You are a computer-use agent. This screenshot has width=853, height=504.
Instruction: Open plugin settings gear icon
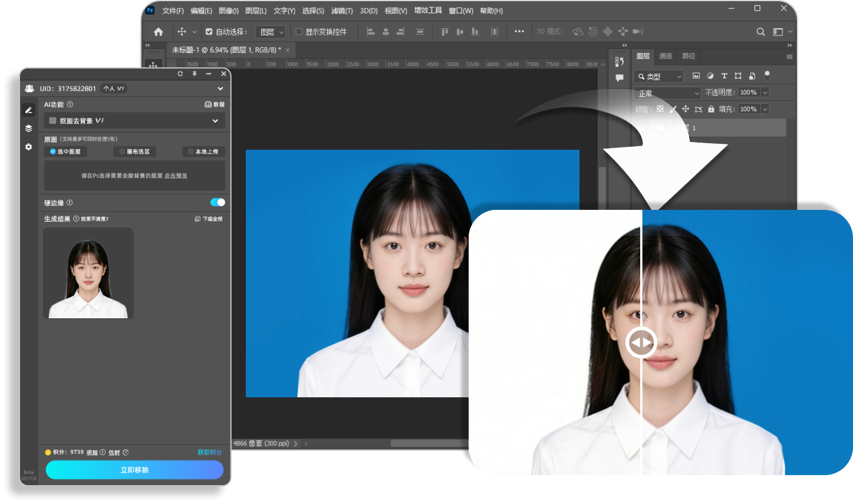point(28,147)
